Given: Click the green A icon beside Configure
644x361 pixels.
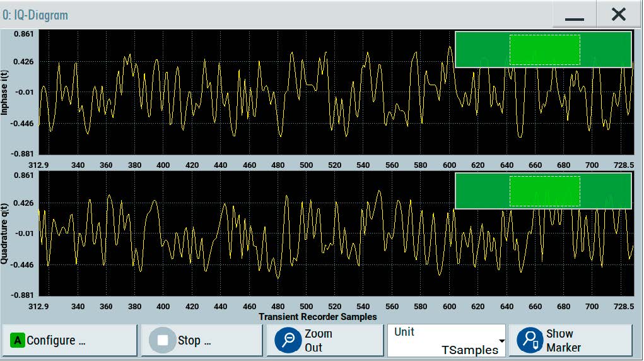Looking at the screenshot, I should pyautogui.click(x=18, y=341).
